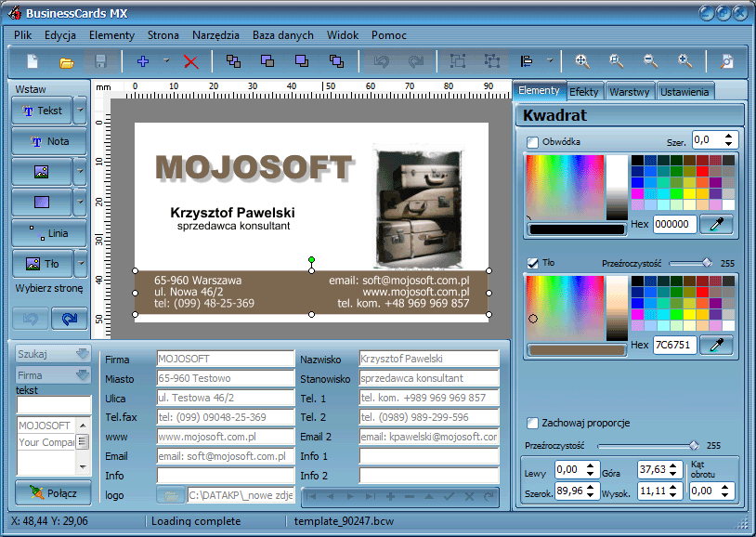Click the Połącz button
Image resolution: width=756 pixels, height=537 pixels.
point(53,492)
